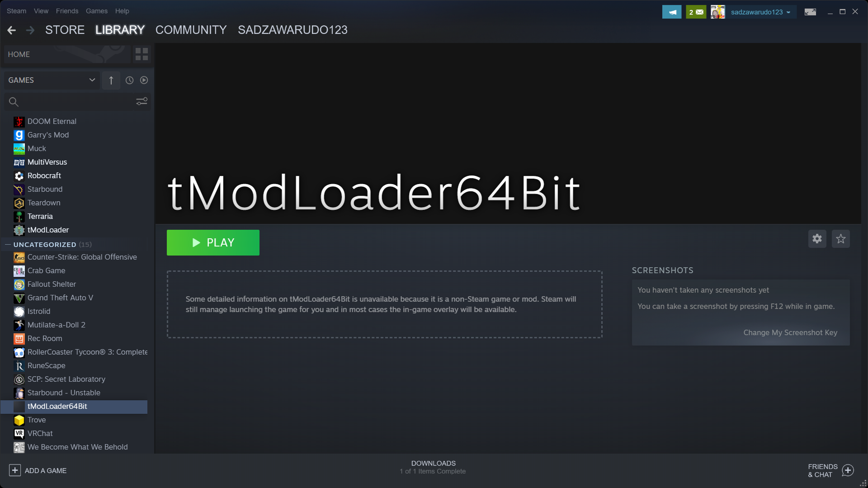Click ADD A GAME text
The width and height of the screenshot is (868, 488).
tap(46, 470)
